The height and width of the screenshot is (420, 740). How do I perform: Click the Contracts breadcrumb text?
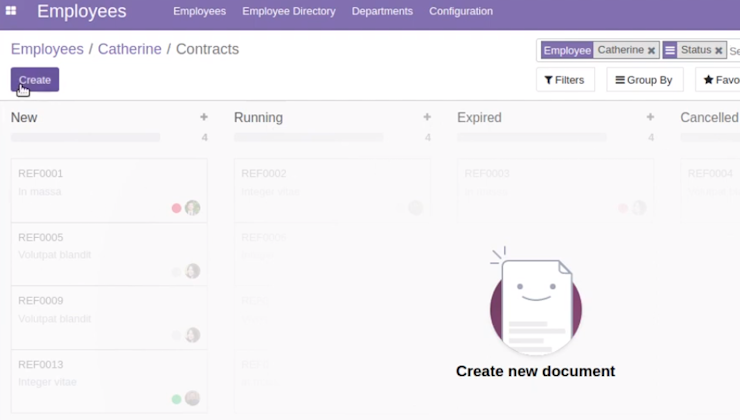pyautogui.click(x=207, y=49)
